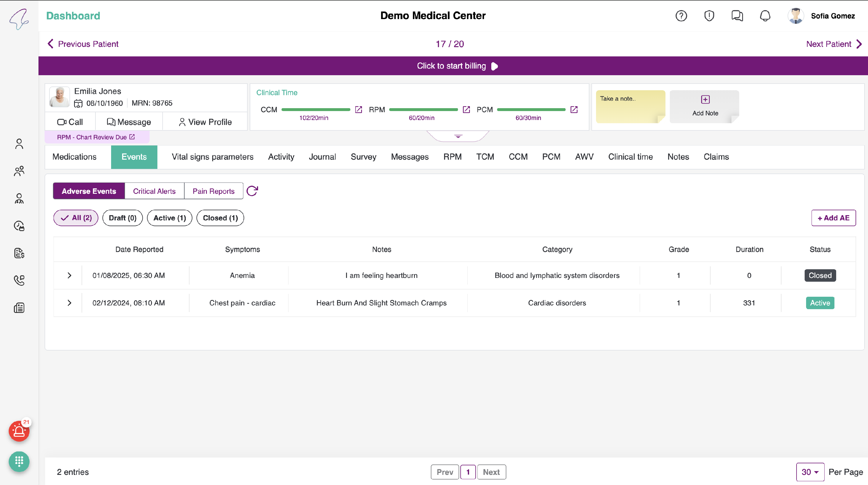Open CCM clinical time external link icon

click(x=358, y=109)
